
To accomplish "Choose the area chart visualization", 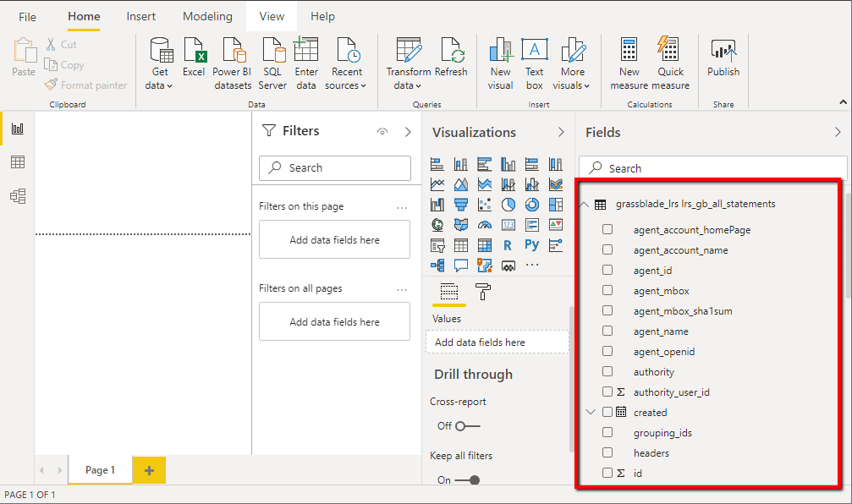I will [461, 184].
